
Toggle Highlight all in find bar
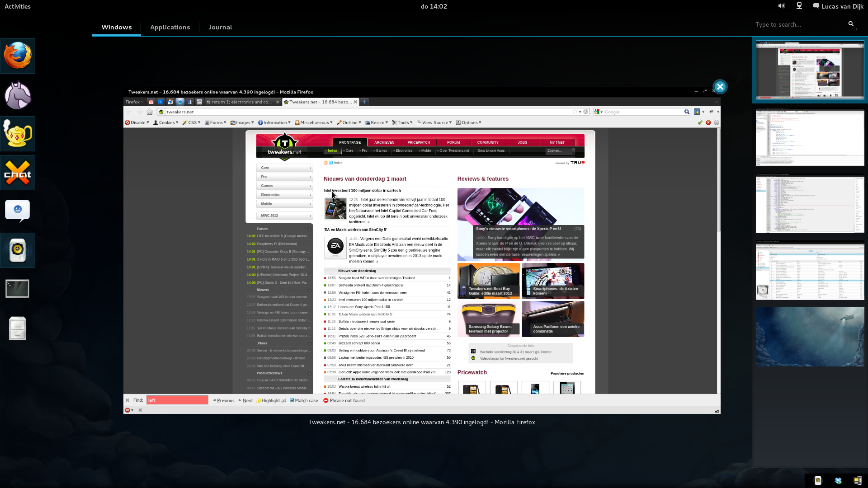271,400
